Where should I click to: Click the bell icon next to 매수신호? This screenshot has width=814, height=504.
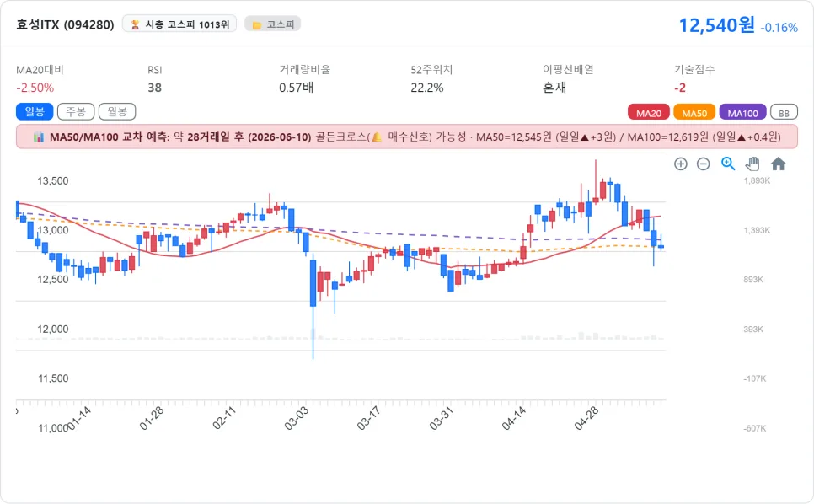[x=377, y=137]
